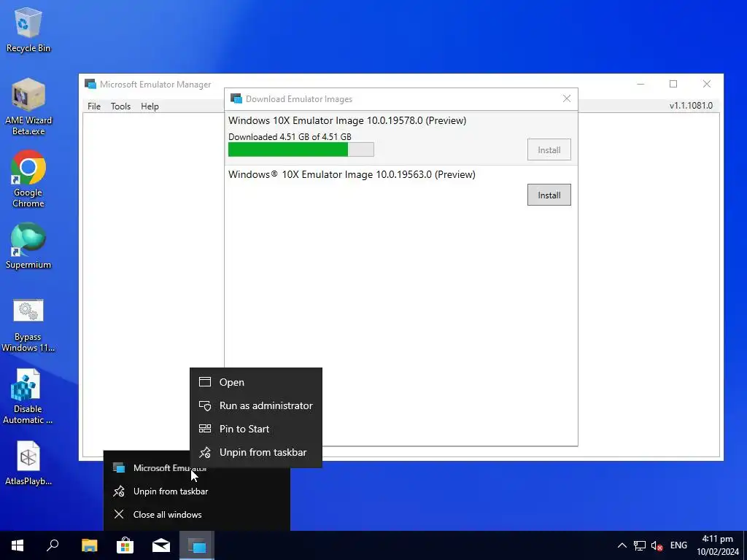
Task: Click the Downloaded 4.51 GB of 4.51 GB text
Action: (x=290, y=136)
